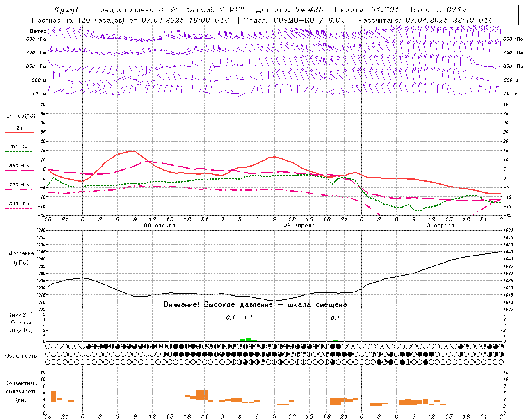Click the "1.1" precipitation amount value
The image size is (525, 420).
click(248, 317)
